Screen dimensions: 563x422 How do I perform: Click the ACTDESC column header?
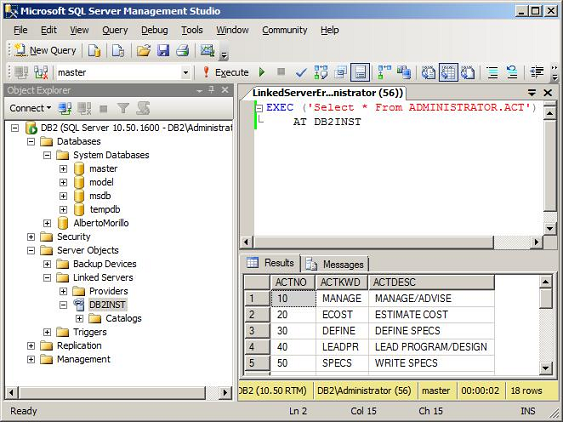(431, 282)
